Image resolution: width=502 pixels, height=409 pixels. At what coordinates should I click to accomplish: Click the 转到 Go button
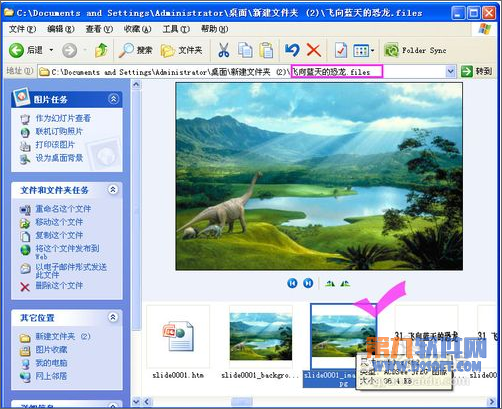click(x=476, y=71)
